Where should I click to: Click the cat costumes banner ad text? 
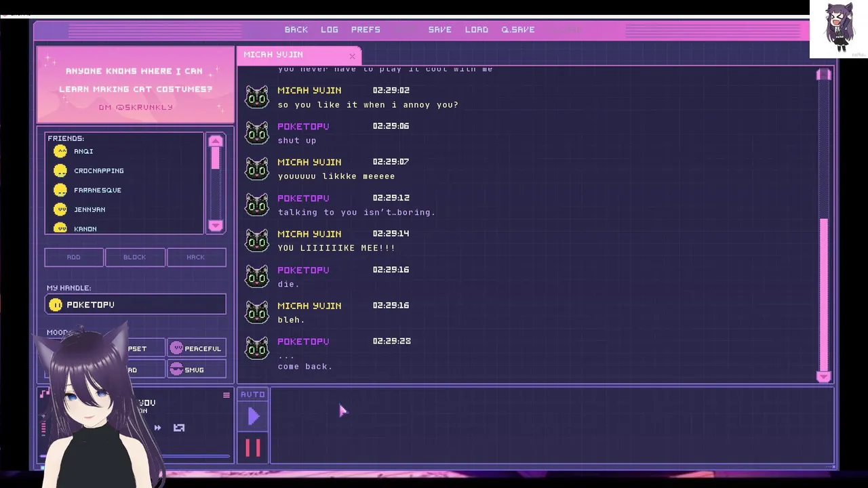[136, 80]
